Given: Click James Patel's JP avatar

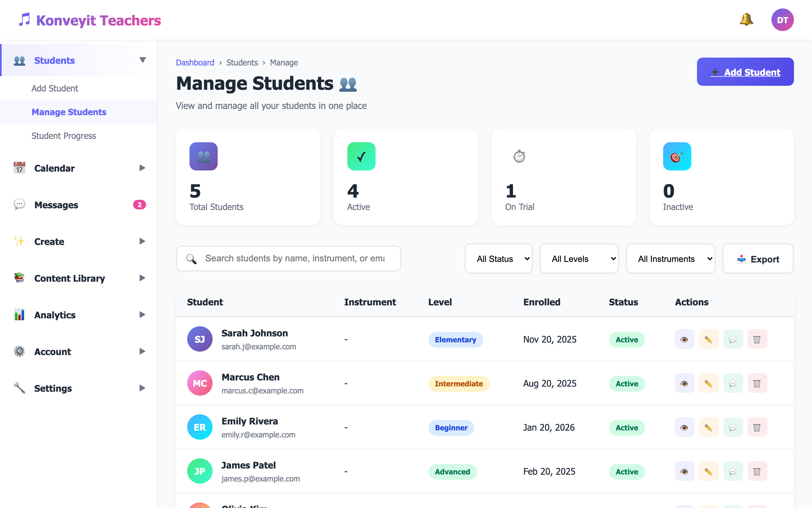Looking at the screenshot, I should 200,471.
